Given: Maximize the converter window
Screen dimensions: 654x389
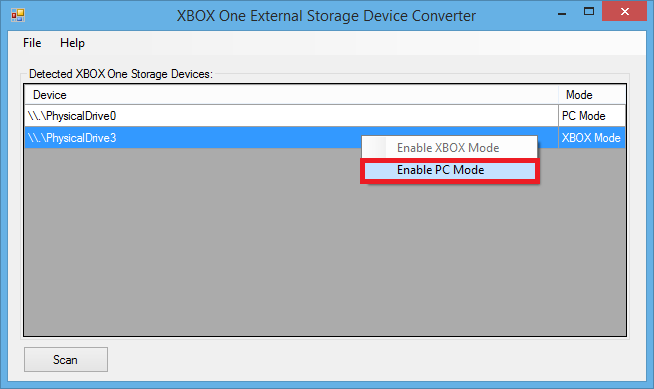Looking at the screenshot, I should [589, 12].
